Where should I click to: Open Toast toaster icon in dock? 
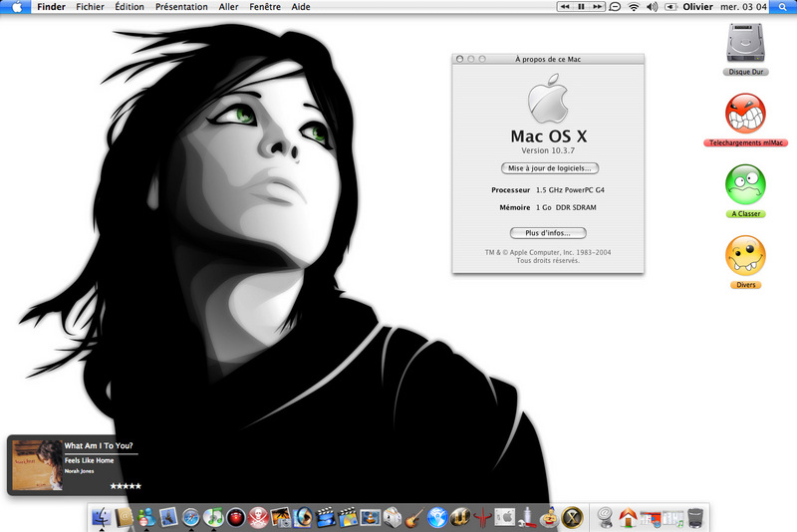(393, 518)
